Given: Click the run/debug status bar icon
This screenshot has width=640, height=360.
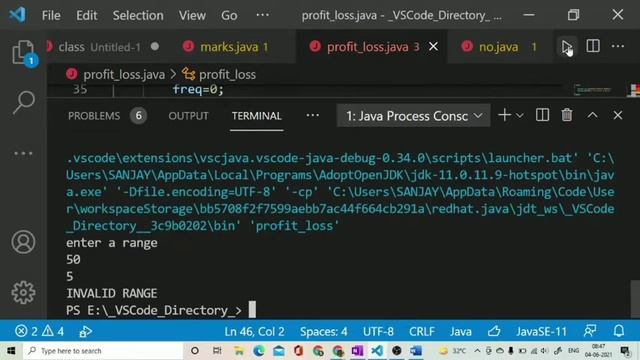Looking at the screenshot, I should coord(85,331).
